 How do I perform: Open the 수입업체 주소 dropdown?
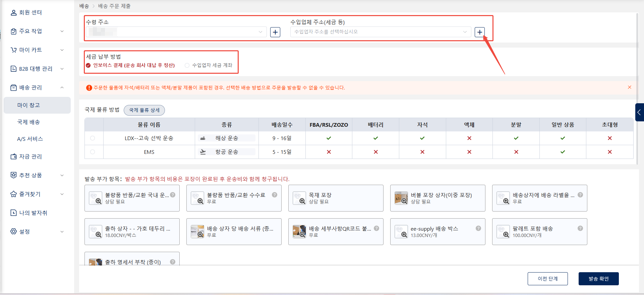(x=381, y=32)
